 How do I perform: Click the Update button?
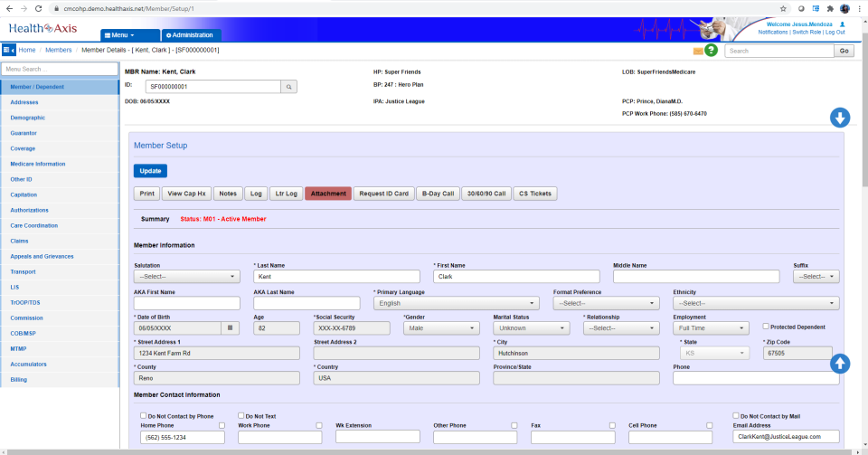click(150, 171)
